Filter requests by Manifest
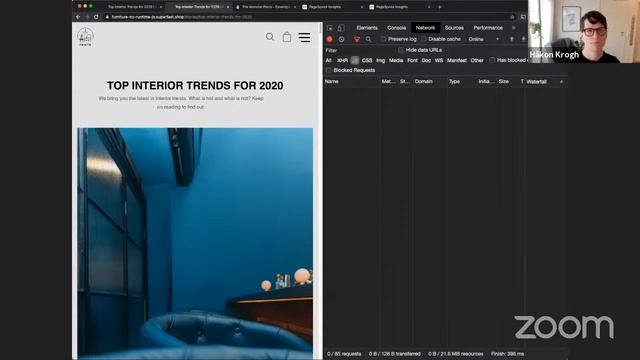The width and height of the screenshot is (640, 360). tap(457, 60)
